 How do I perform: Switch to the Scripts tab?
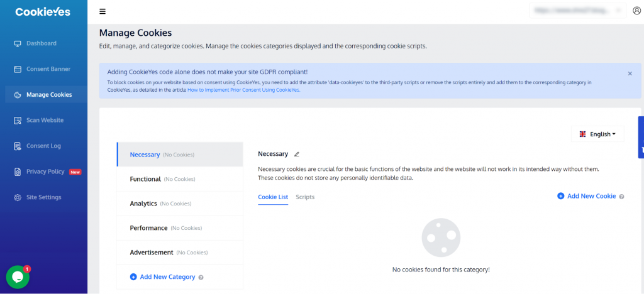click(305, 197)
